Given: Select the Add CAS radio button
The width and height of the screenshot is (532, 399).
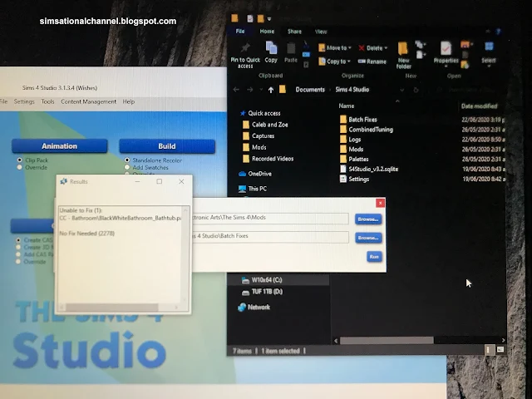Looking at the screenshot, I should coord(18,254).
